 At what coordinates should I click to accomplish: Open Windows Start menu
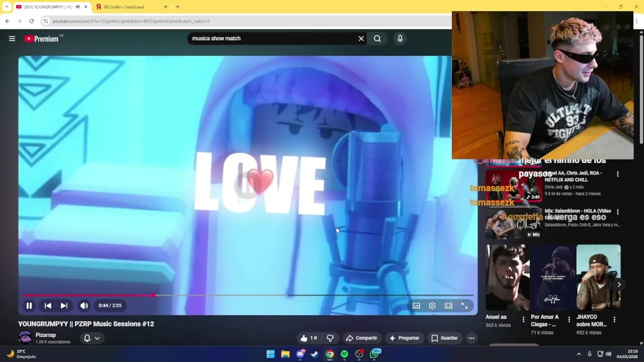pyautogui.click(x=270, y=354)
